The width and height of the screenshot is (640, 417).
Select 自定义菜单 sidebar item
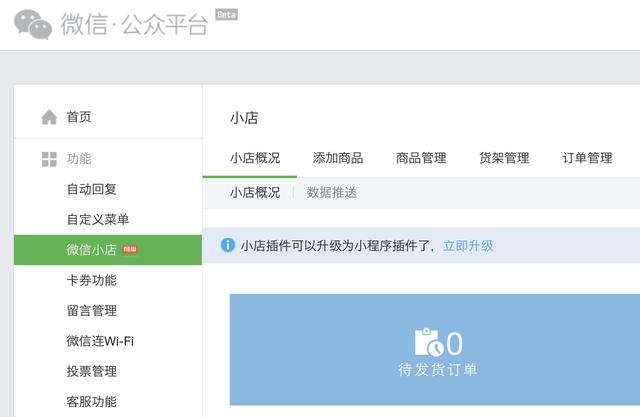(98, 219)
